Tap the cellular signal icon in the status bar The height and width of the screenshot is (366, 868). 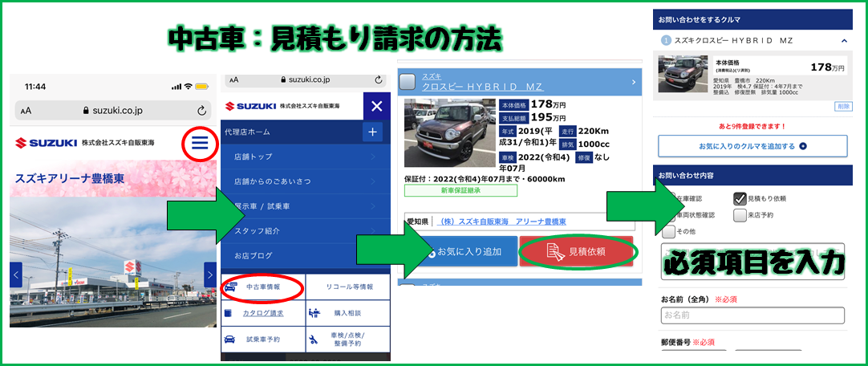(x=176, y=87)
